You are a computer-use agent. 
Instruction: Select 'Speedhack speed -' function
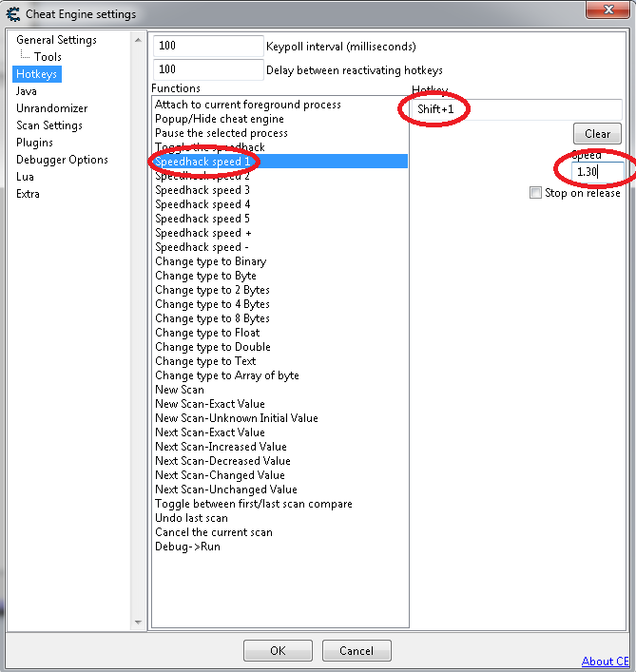tap(280, 247)
